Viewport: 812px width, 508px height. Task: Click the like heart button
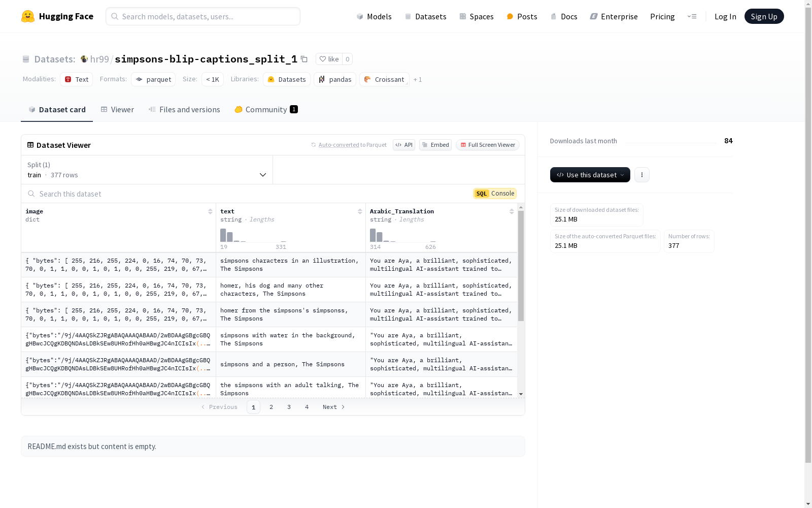pos(329,59)
